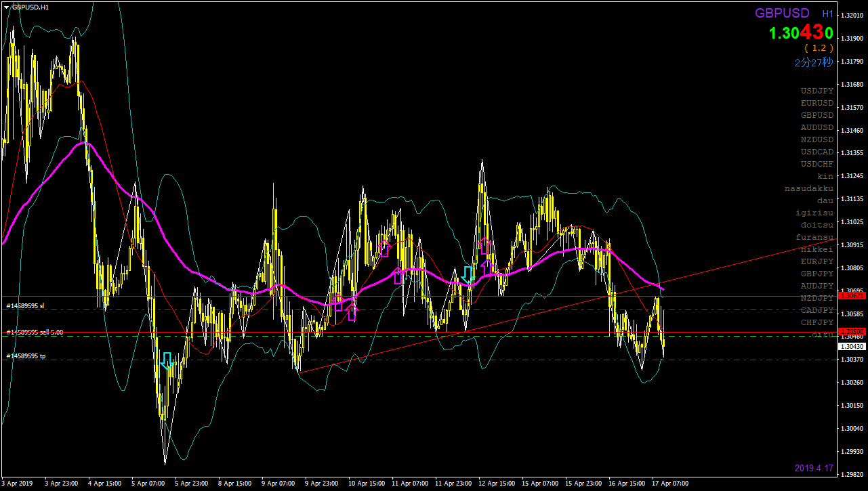The width and height of the screenshot is (868, 491).
Task: Click the cyan down arrow before 12 Apr spike
Action: pos(468,275)
